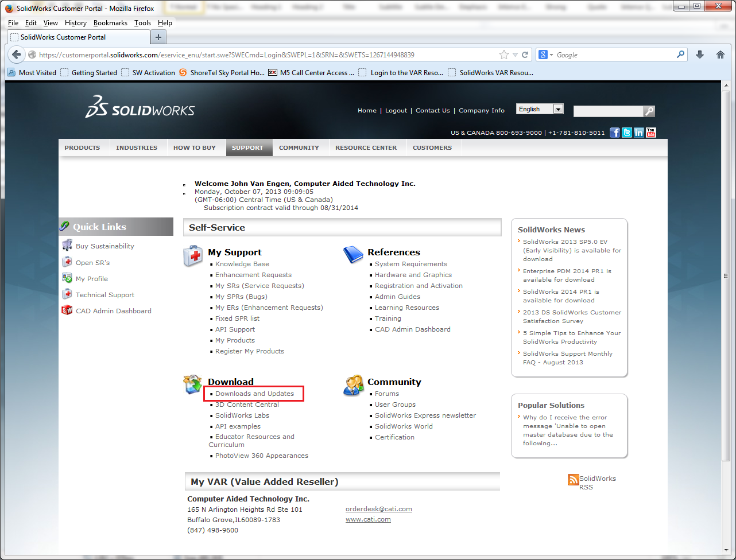Open the Forums community link
This screenshot has width=736, height=560.
click(387, 394)
